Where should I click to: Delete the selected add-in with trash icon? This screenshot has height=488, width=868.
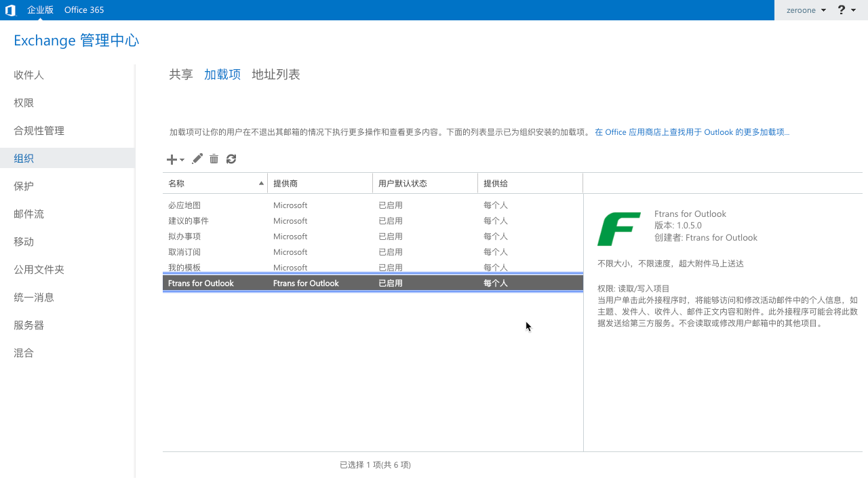[214, 159]
